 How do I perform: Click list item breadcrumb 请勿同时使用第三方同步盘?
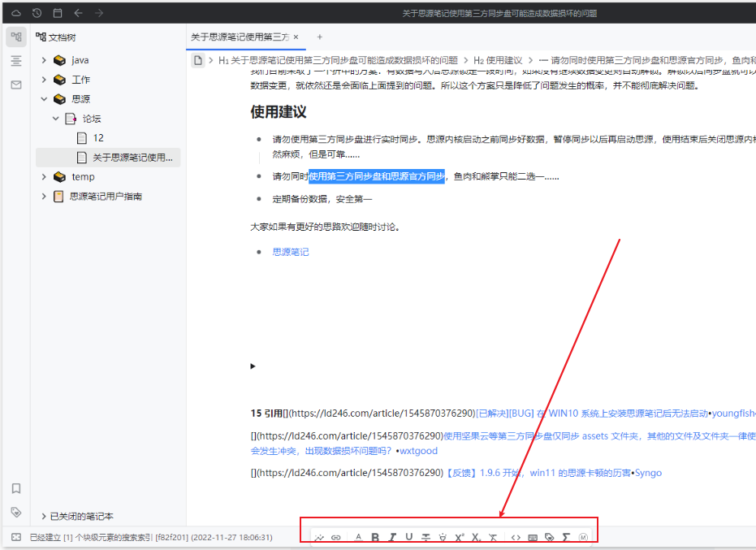647,60
